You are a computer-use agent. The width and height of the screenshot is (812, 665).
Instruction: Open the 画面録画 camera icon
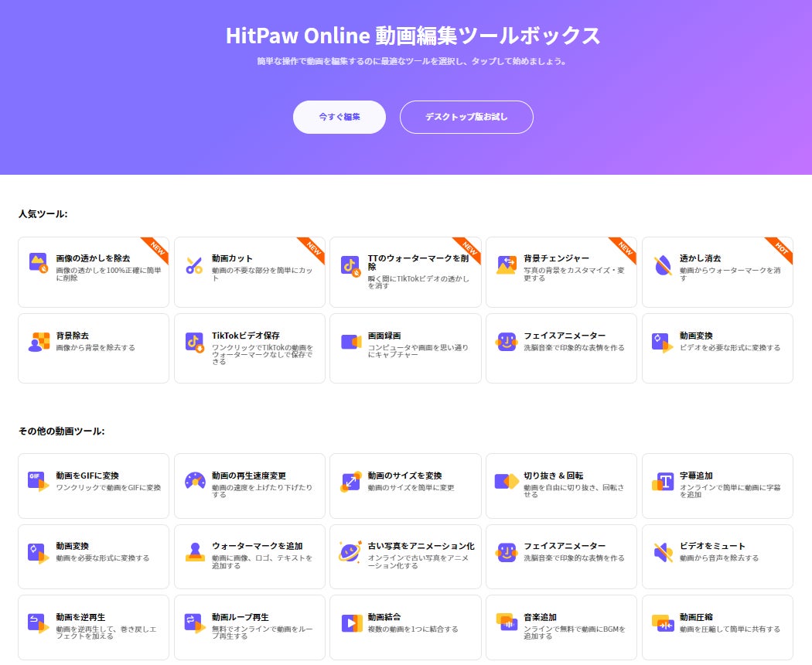tap(351, 342)
